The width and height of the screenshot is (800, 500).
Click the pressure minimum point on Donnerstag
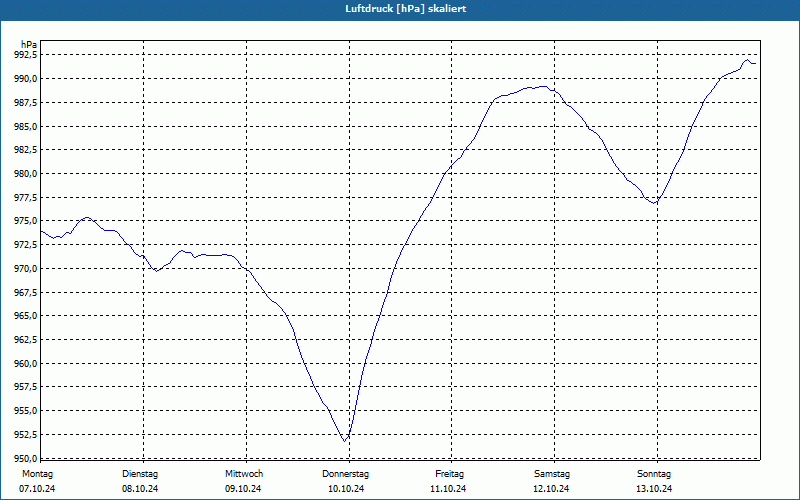tap(345, 441)
